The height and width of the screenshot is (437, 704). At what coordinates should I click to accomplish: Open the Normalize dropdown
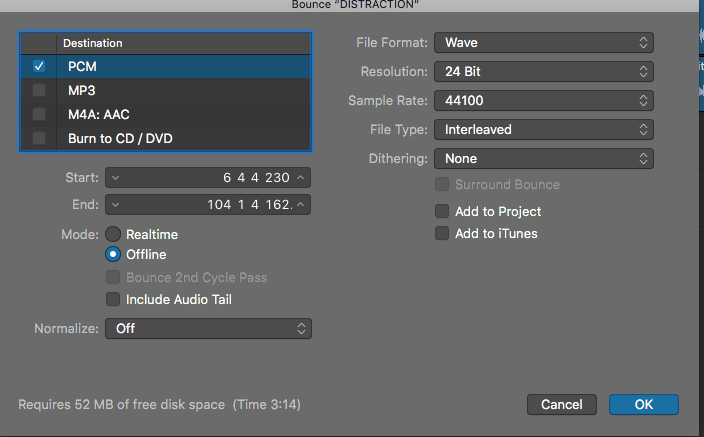[x=209, y=328]
